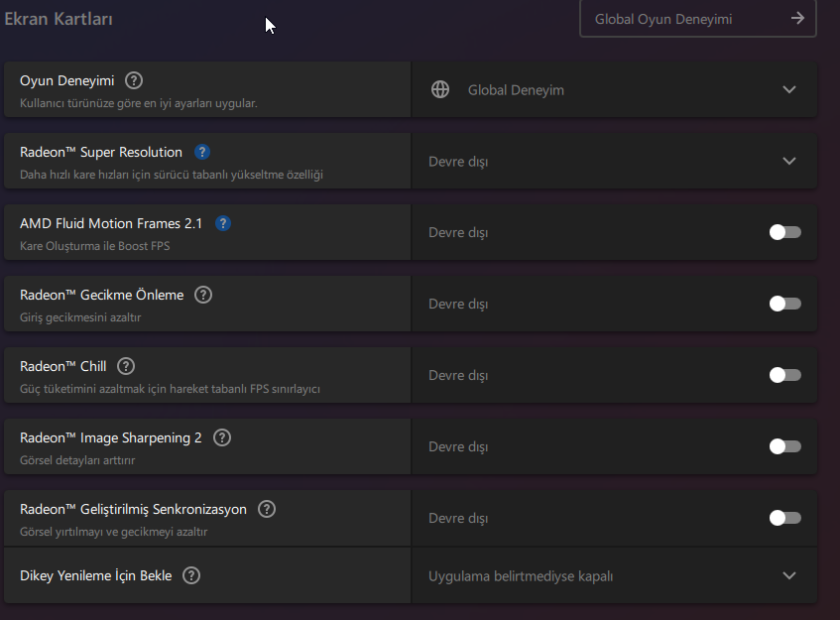Click the Radeon Geliştirilmiş Senkronizasyon label
Image resolution: width=840 pixels, height=620 pixels.
coord(134,509)
